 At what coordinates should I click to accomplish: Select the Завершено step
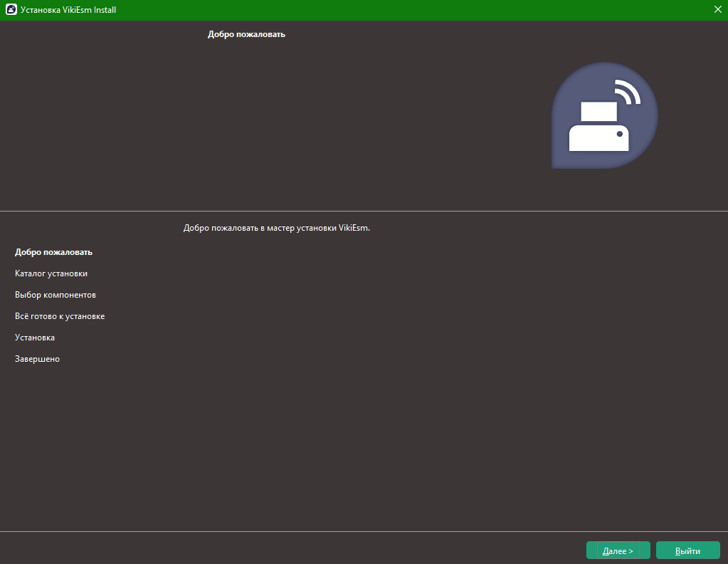coord(37,359)
